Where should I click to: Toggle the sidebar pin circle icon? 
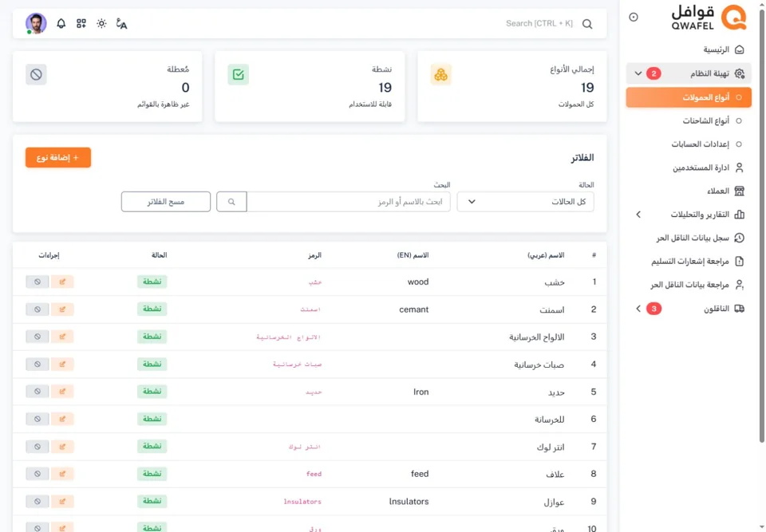coord(633,17)
